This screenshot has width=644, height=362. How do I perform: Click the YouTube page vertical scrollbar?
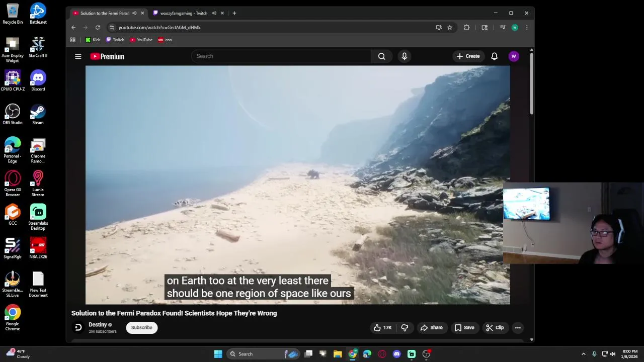(531, 83)
